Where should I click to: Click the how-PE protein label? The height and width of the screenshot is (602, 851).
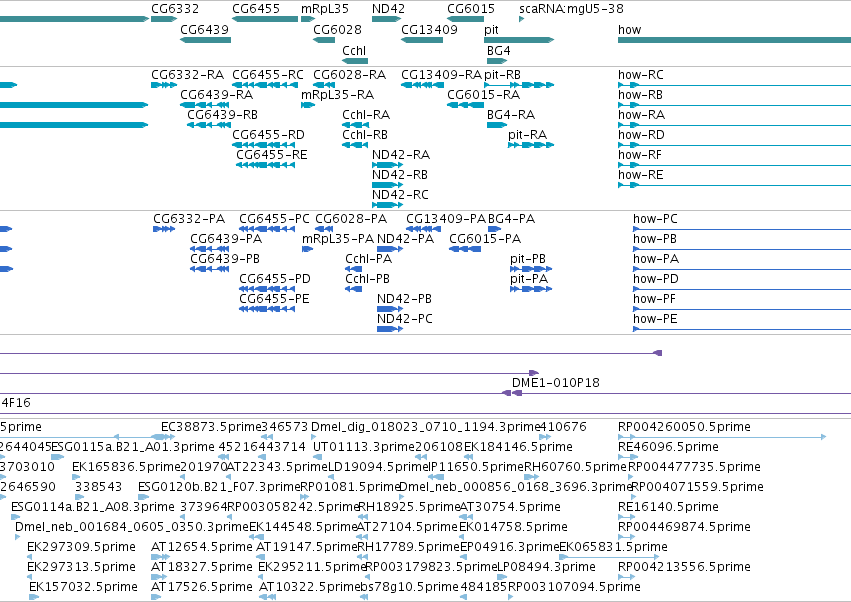655,319
